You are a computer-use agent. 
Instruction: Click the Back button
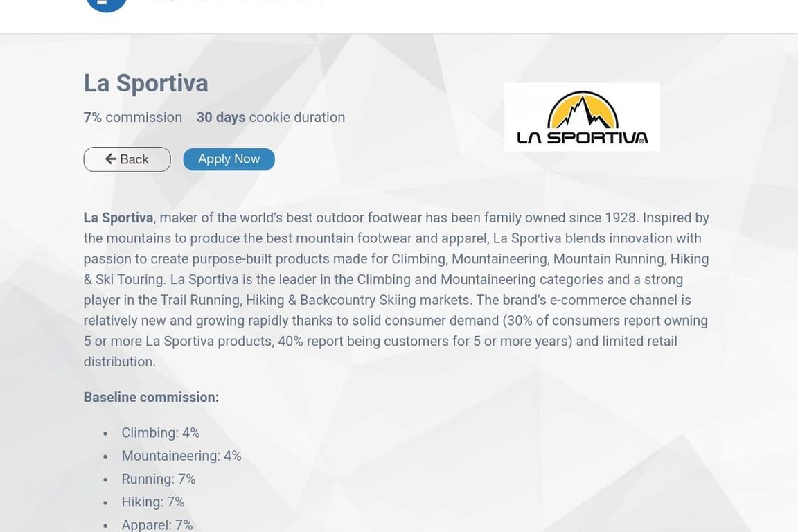point(127,159)
